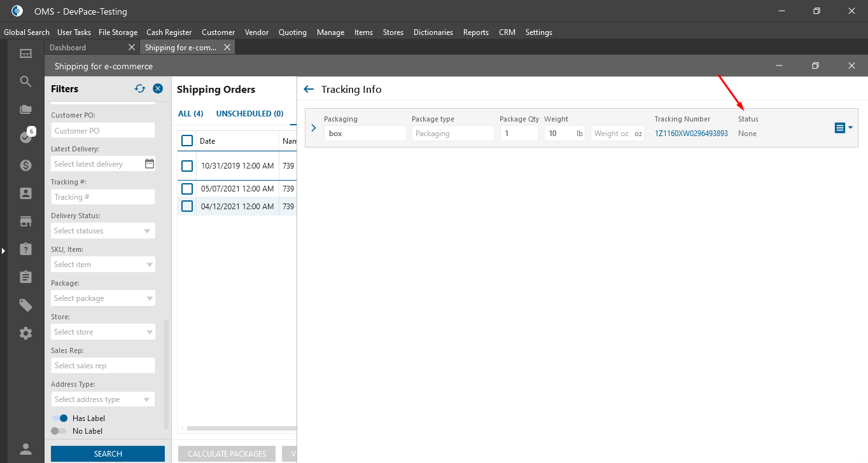
Task: Click the Customer PO input field
Action: coord(103,130)
